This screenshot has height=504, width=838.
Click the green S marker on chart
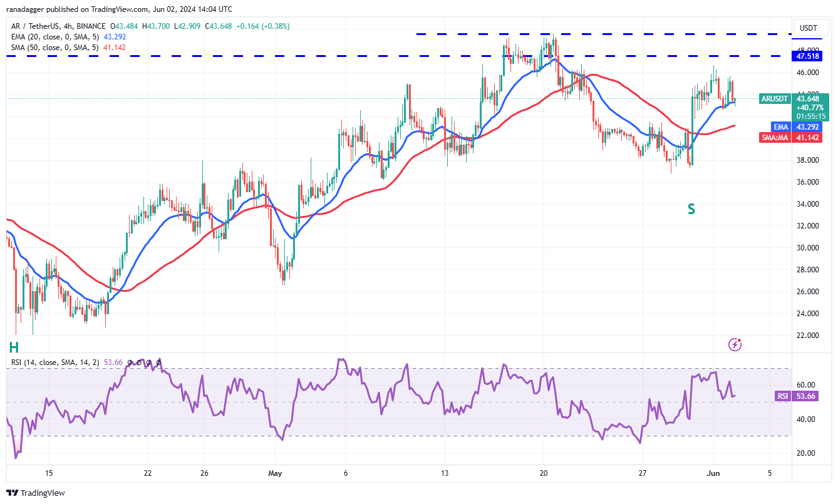click(x=691, y=209)
